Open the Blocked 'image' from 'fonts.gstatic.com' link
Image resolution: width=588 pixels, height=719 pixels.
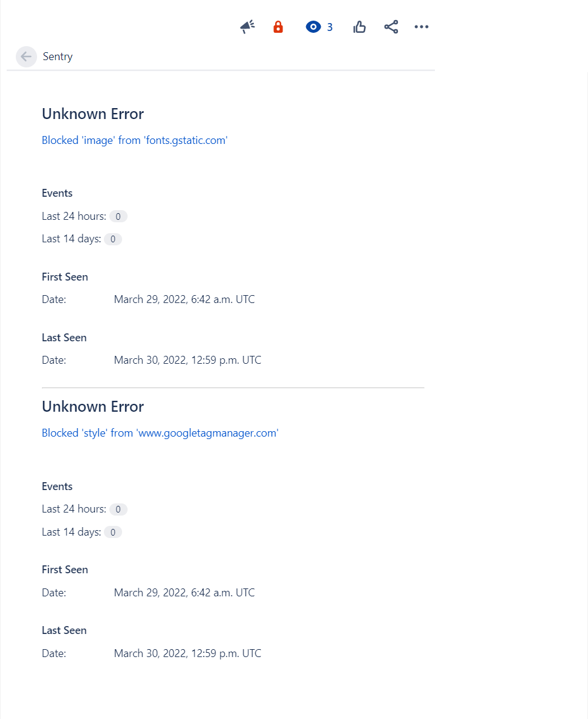coord(134,140)
